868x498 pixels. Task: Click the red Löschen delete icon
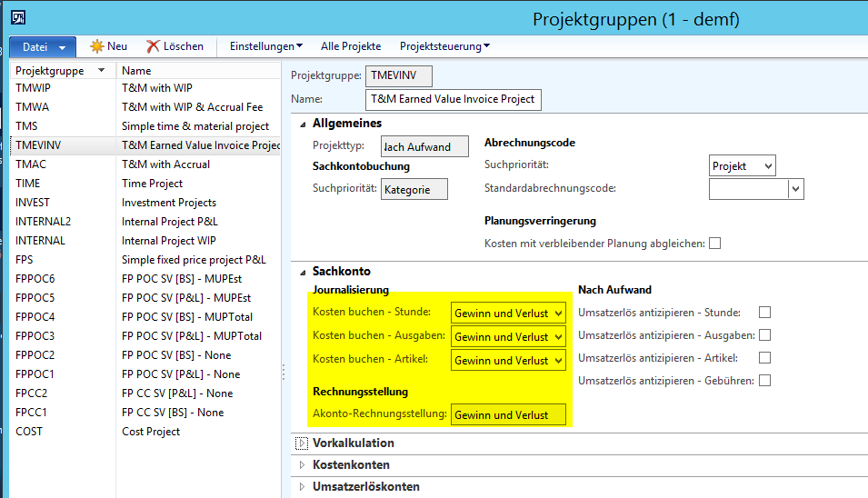[154, 46]
